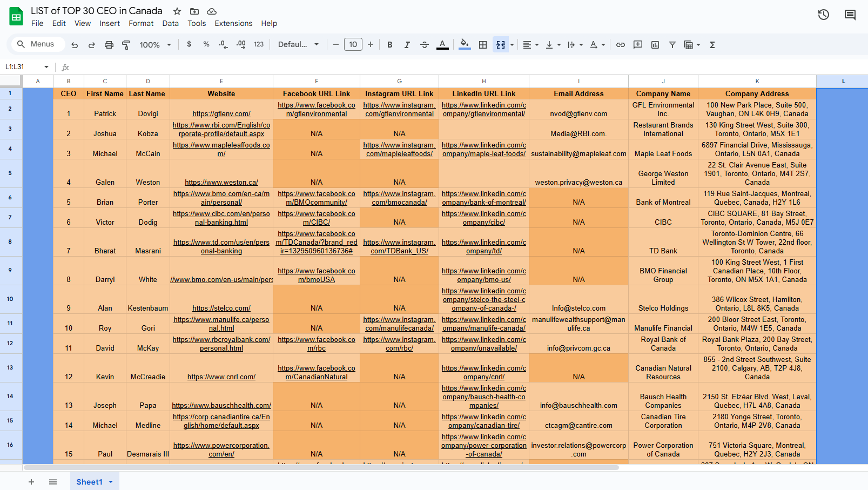Print the spreadsheet using printer icon
Viewport: 868px width, 490px height.
(x=109, y=45)
